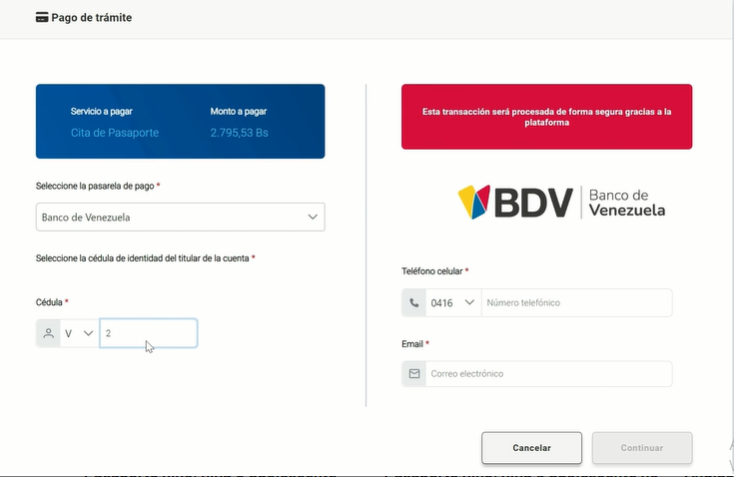Screen dimensions: 734x477
Task: Click the credit card icon in the header
Action: 42,18
